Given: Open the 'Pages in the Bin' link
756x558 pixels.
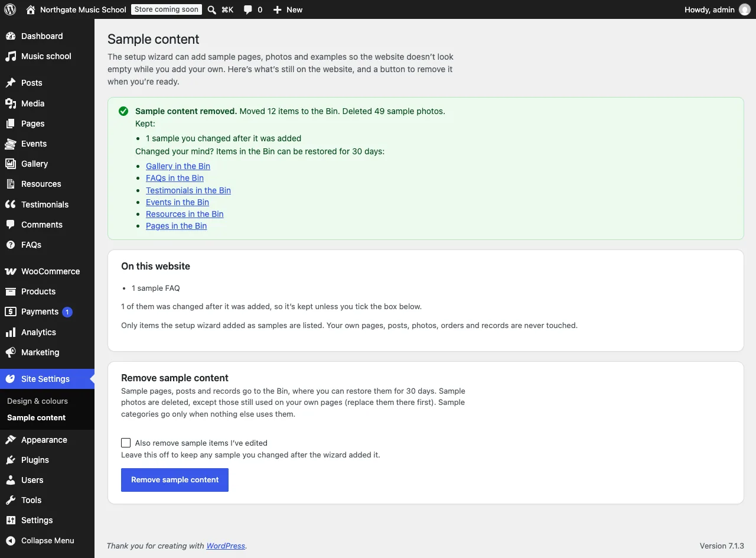Looking at the screenshot, I should click(x=176, y=226).
